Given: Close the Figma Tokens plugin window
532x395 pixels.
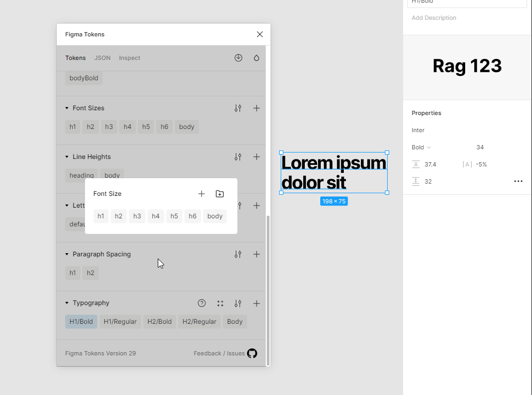Looking at the screenshot, I should point(259,34).
